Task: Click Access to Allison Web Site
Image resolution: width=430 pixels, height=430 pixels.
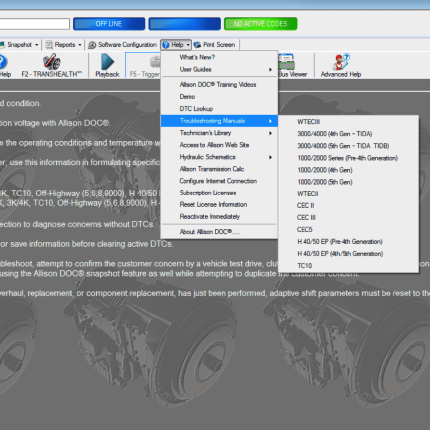Action: coord(219,145)
